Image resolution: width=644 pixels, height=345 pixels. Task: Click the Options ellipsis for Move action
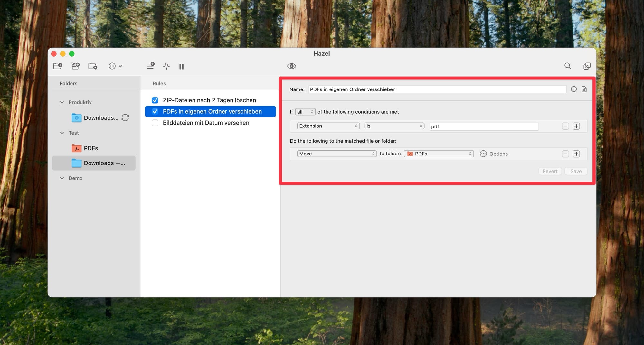(x=483, y=154)
